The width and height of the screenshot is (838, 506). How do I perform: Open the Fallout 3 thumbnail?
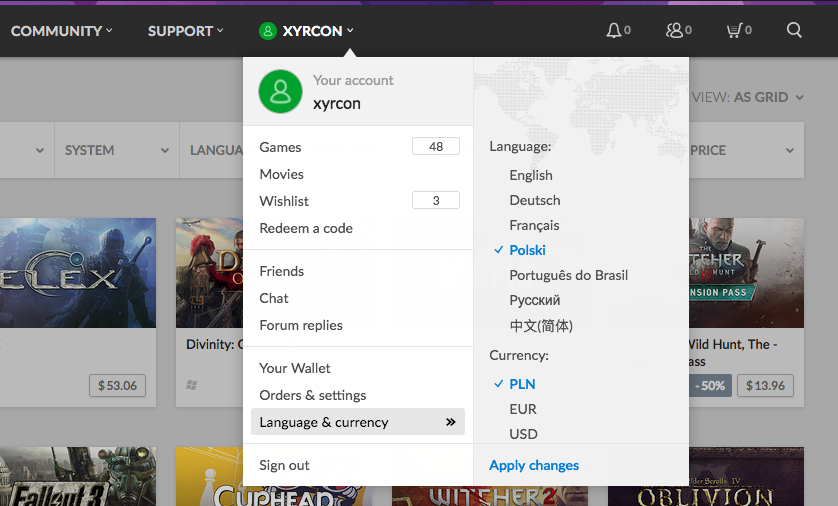tap(78, 477)
